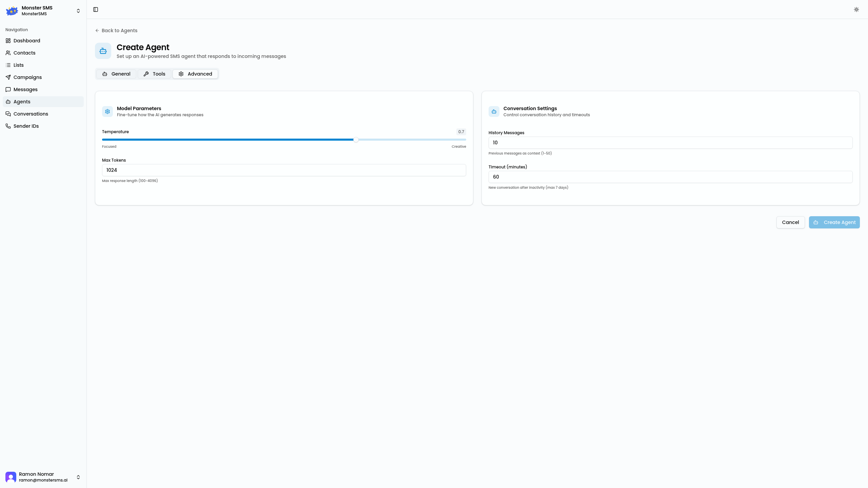
Task: Click the gear icon next to Model Parameters
Action: (x=107, y=111)
